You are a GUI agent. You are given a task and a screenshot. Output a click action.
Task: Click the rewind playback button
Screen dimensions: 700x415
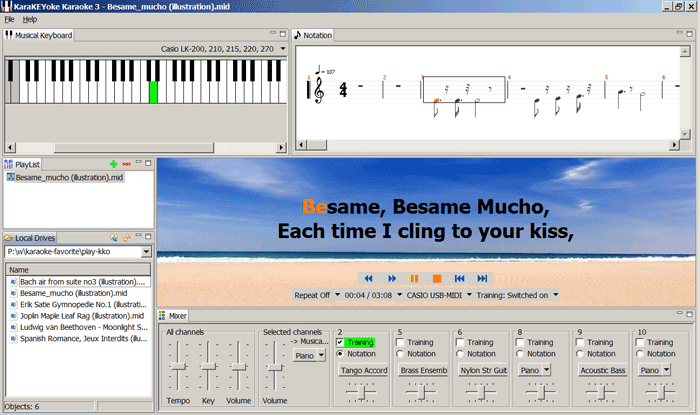tap(368, 278)
